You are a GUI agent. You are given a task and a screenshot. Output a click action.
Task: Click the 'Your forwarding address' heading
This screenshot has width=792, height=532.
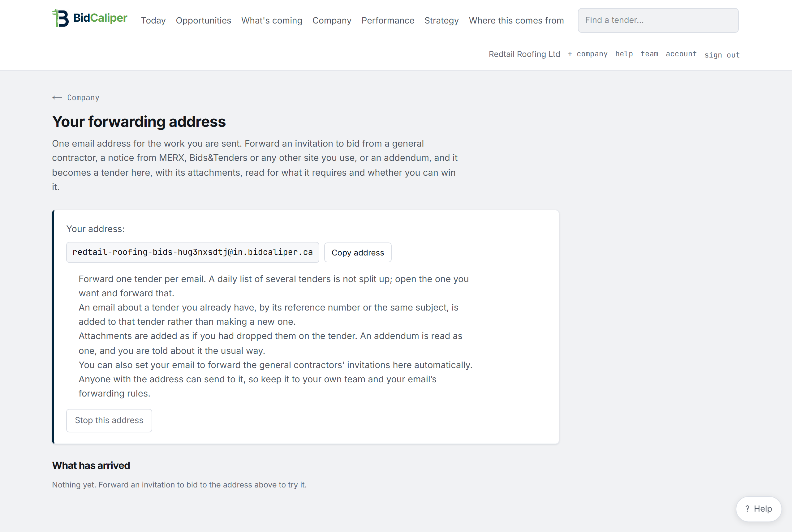139,122
